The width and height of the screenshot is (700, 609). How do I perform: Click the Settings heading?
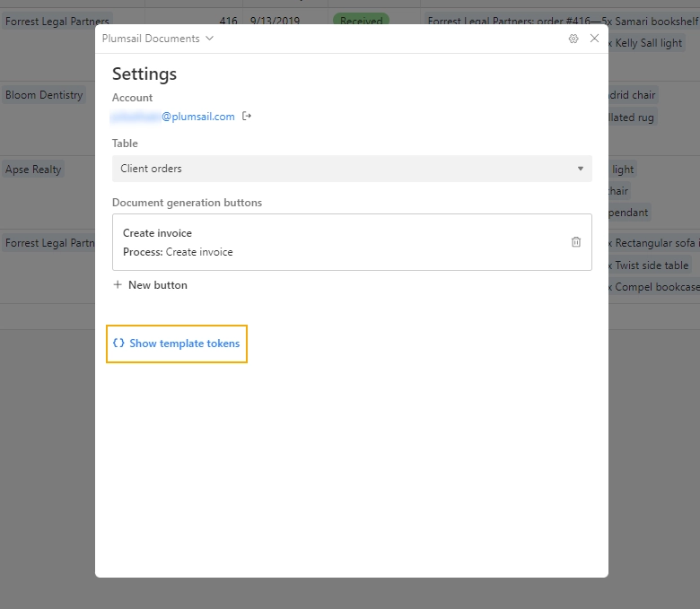tap(144, 74)
